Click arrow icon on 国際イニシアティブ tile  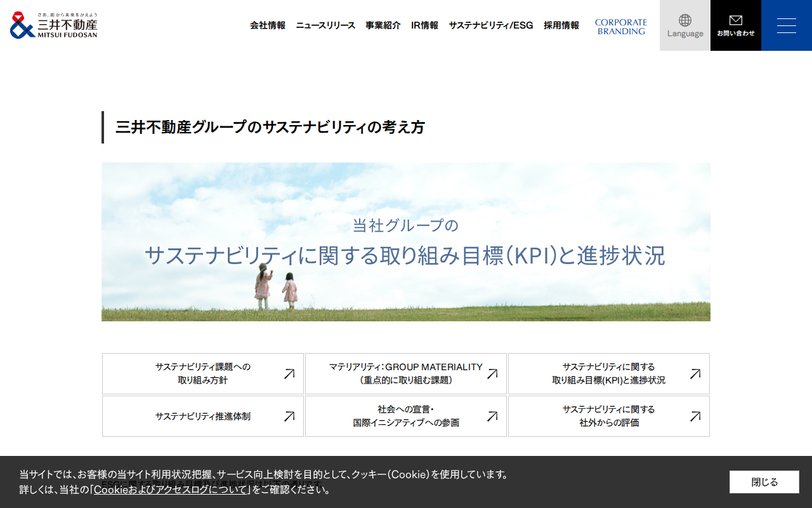coord(492,417)
